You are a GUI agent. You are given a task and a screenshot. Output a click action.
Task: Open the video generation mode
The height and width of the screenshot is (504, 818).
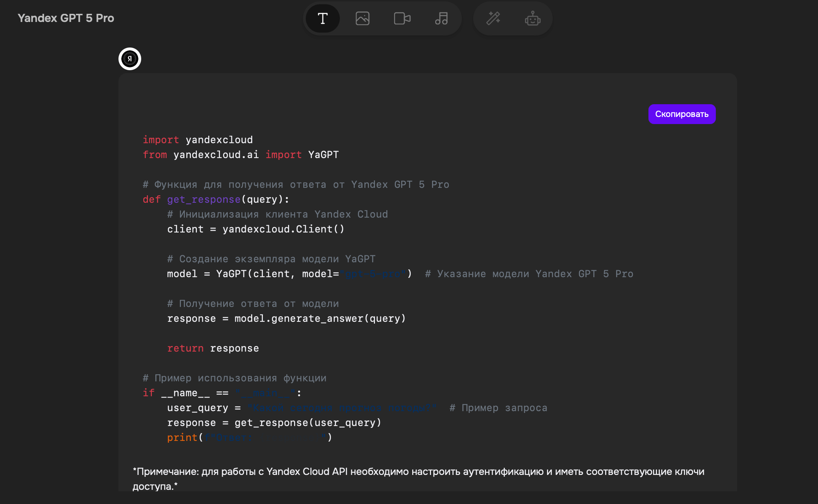tap(402, 18)
